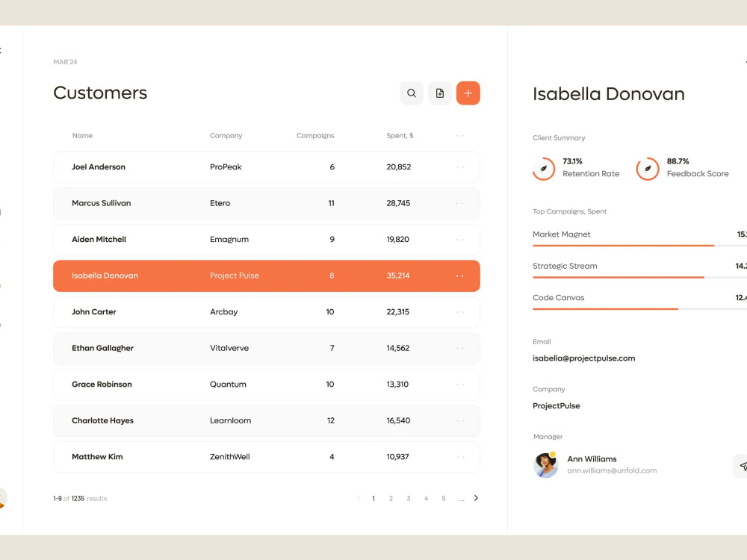Click Code Canvas spend progress bar
The width and height of the screenshot is (747, 560).
click(640, 309)
